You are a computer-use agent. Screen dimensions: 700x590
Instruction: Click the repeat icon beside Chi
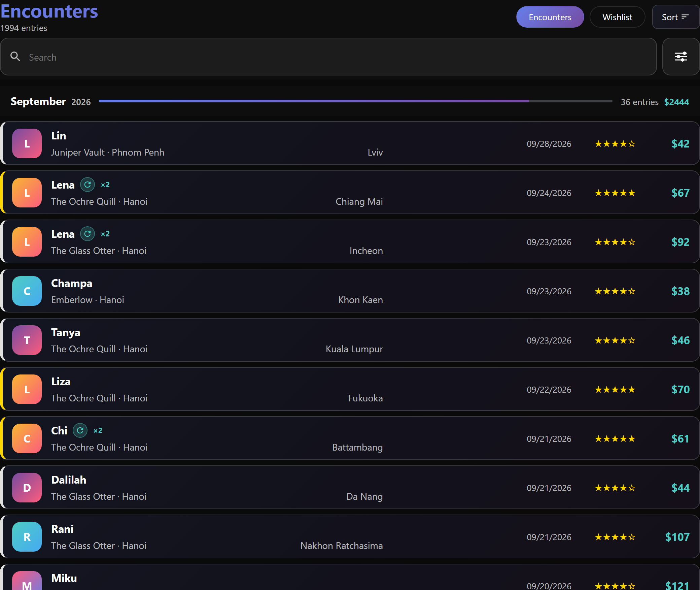(80, 430)
